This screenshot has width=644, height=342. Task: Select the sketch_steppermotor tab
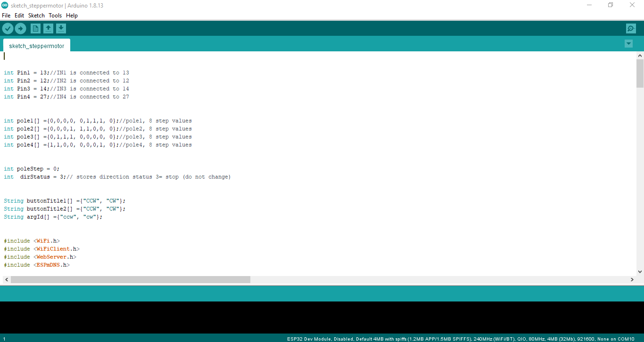pyautogui.click(x=36, y=46)
